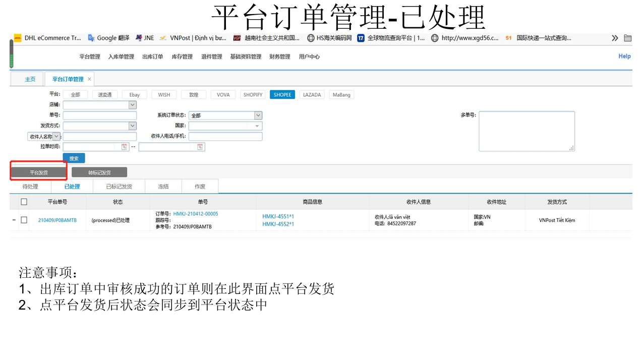Image resolution: width=644 pixels, height=360 pixels.
Task: Check the order 210409JP0BAMTB row checkbox
Action: pos(24,220)
